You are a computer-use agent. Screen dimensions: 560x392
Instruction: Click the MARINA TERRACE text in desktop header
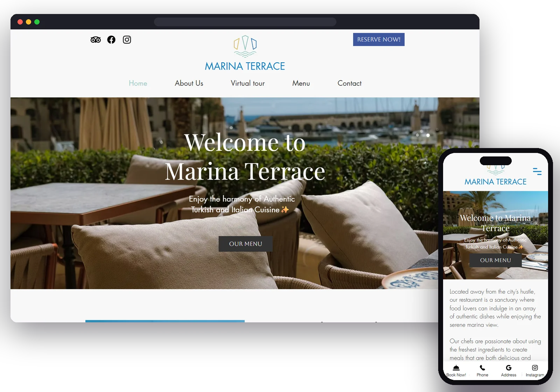[x=245, y=66]
